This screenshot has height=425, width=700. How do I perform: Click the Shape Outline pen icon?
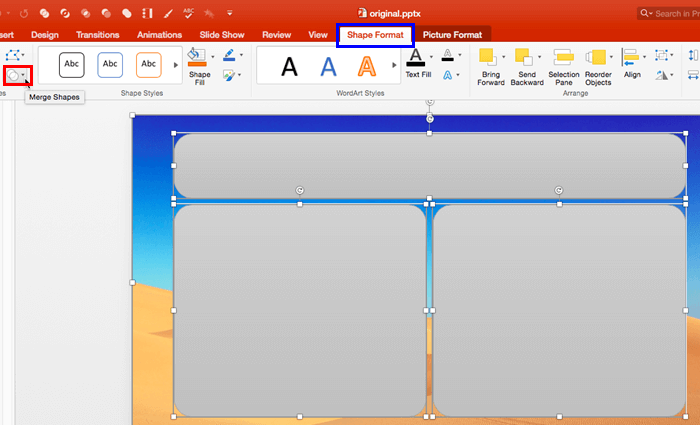click(229, 54)
